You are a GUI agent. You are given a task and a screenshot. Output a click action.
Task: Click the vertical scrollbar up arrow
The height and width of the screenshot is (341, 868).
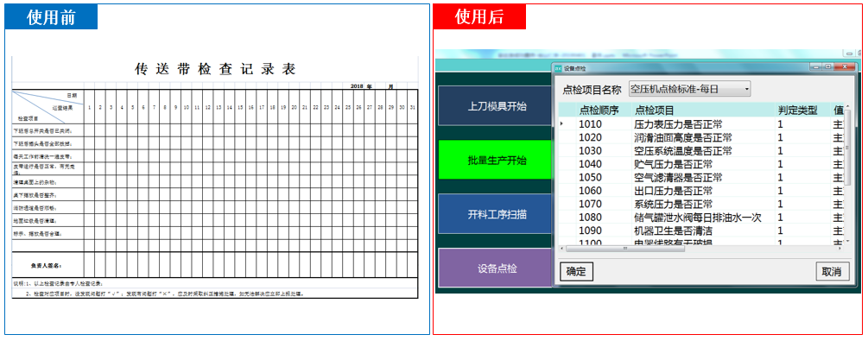click(x=847, y=106)
